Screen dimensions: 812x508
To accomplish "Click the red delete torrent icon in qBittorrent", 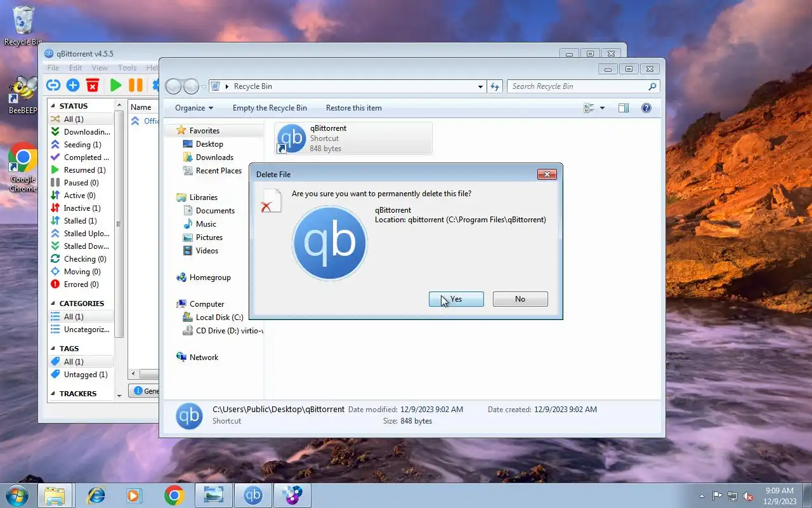I will pyautogui.click(x=93, y=85).
